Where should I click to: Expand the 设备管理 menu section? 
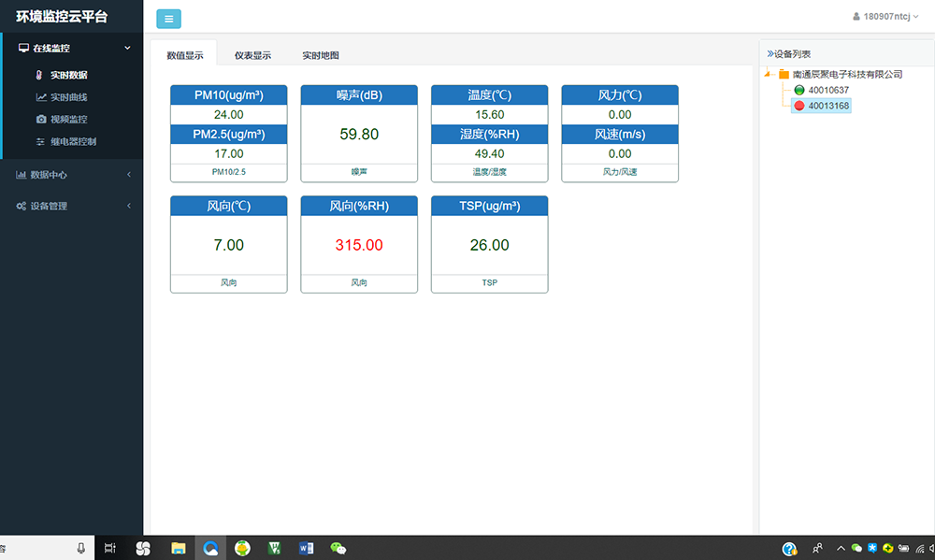click(x=72, y=206)
